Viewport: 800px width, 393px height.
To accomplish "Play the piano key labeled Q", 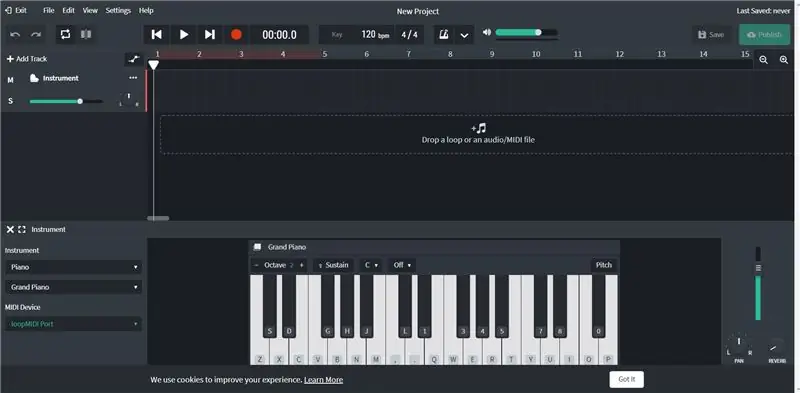I will [434, 352].
